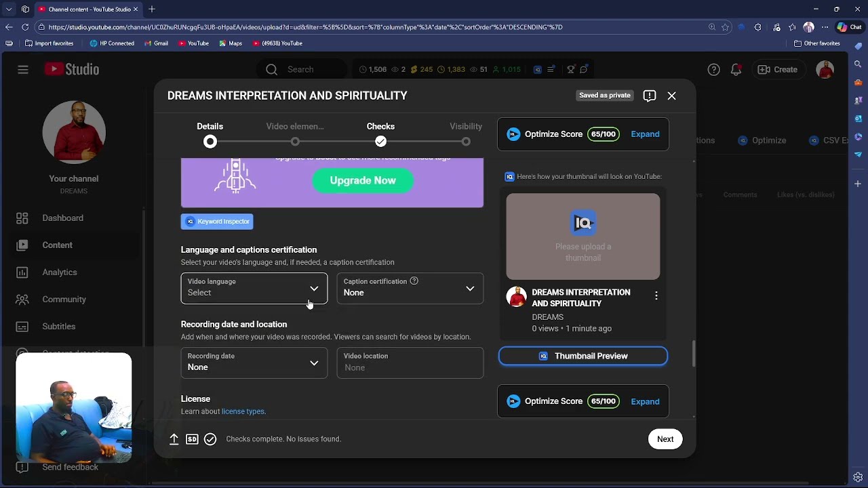The image size is (868, 488).
Task: Expand the bottom Optimize Score panel
Action: pos(645,401)
